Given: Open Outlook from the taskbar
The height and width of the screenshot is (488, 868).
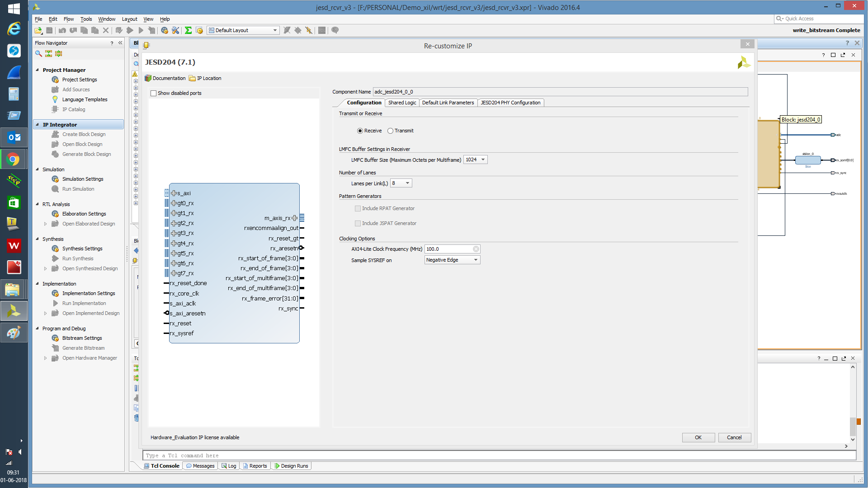Looking at the screenshot, I should (14, 137).
